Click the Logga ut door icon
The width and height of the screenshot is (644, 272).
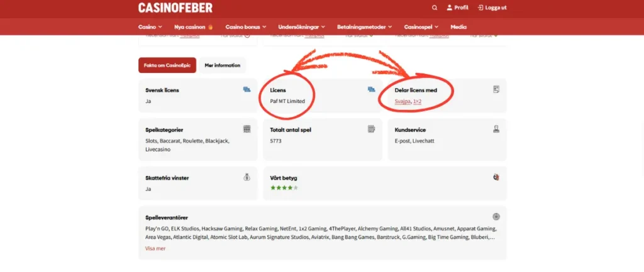(480, 8)
